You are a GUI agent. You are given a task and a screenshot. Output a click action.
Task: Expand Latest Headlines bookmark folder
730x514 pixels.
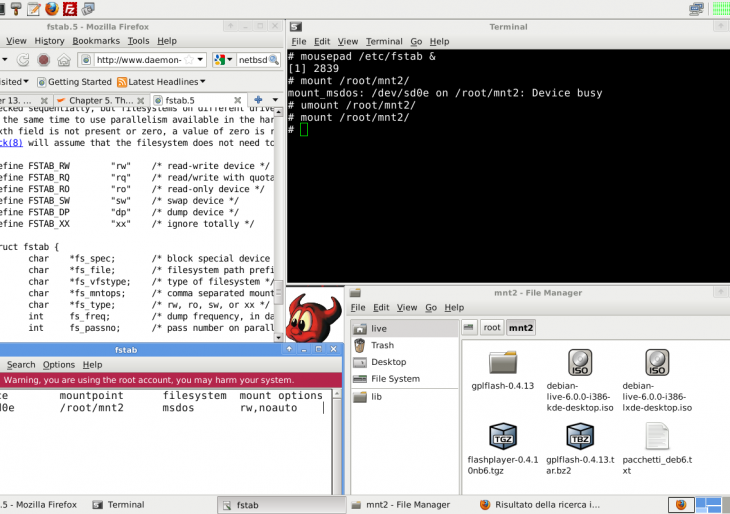[x=202, y=82]
